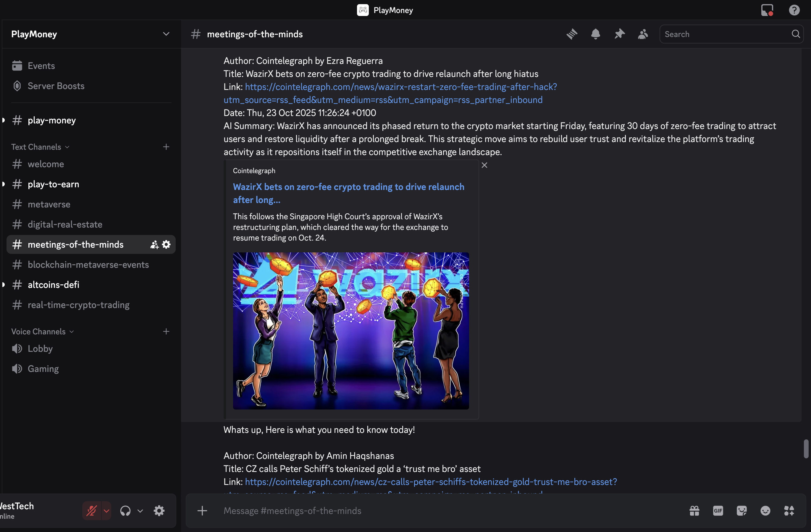Unmute the microphone toggle
The height and width of the screenshot is (532, 811).
tap(91, 510)
